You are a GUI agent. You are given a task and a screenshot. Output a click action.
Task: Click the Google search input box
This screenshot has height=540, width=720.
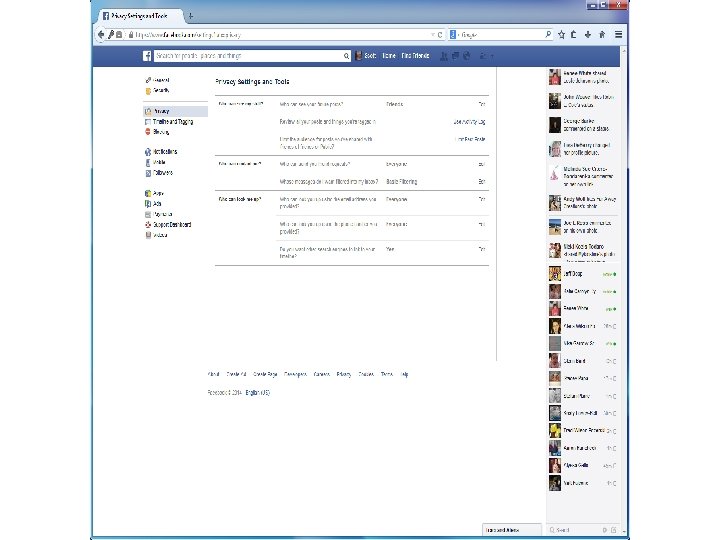[x=502, y=34]
